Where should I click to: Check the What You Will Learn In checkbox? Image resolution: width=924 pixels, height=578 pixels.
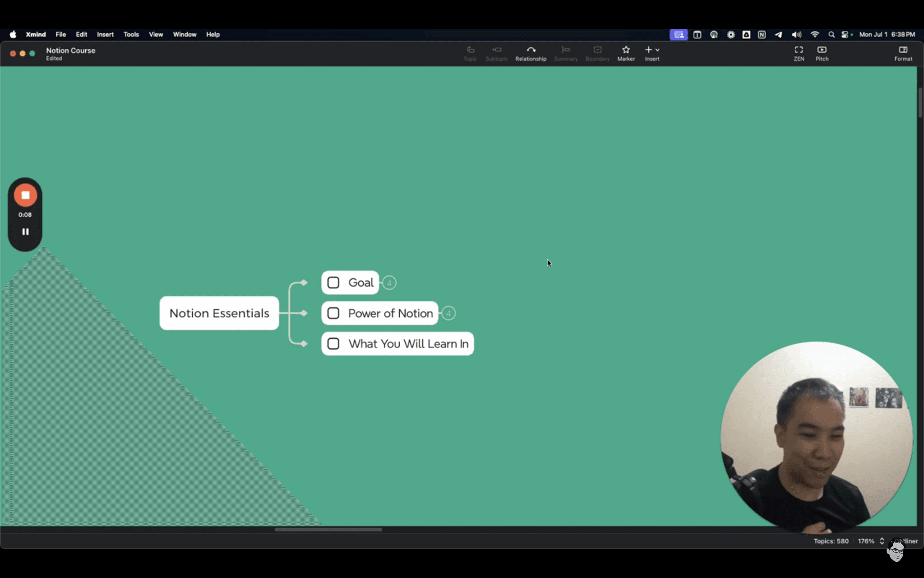pyautogui.click(x=333, y=344)
